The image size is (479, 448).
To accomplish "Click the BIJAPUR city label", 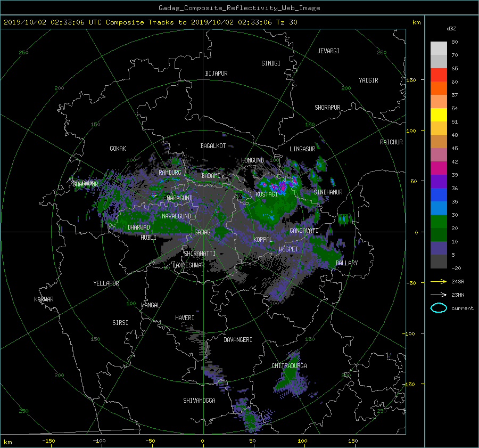I will coord(216,74).
